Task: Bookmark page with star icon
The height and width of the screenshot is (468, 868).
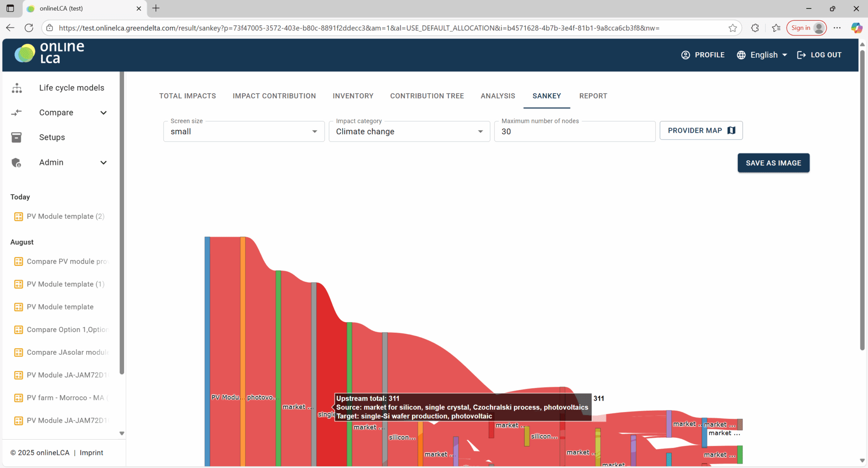Action: pos(732,28)
